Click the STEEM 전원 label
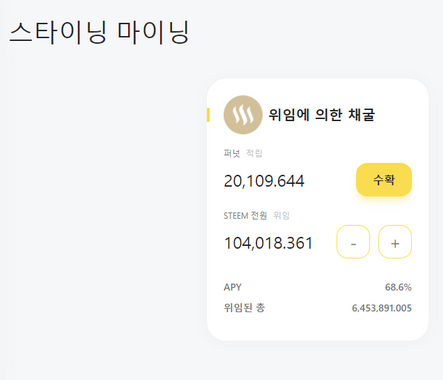This screenshot has width=443, height=380. pyautogui.click(x=245, y=216)
